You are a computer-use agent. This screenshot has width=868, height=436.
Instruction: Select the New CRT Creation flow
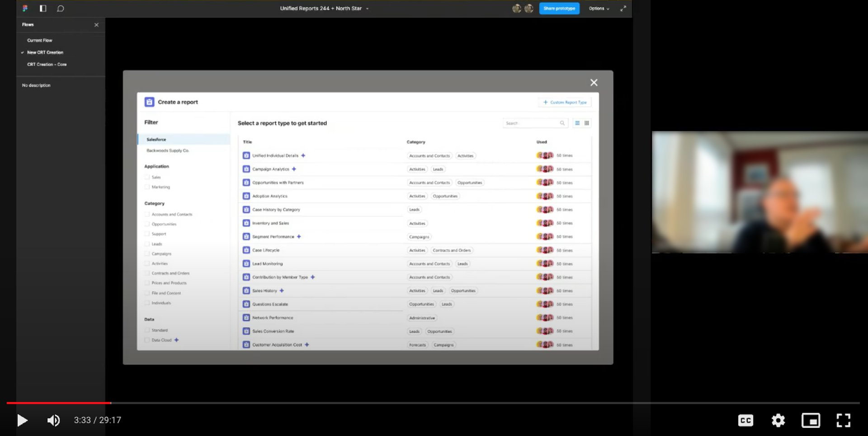coord(45,52)
